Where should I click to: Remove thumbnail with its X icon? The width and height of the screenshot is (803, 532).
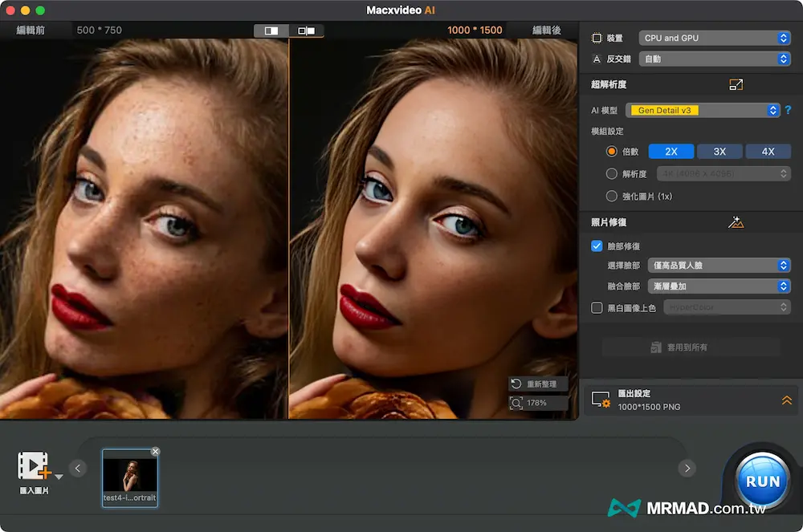pos(155,452)
